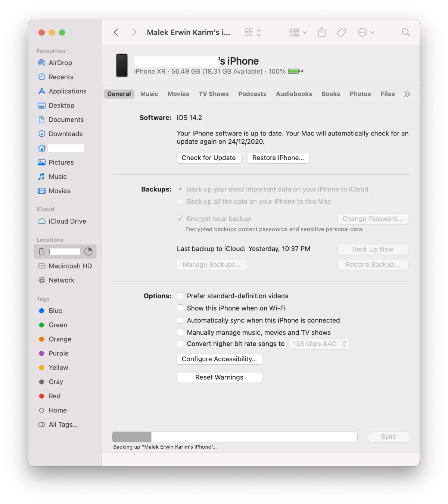
Task: Expand hidden tabs with double chevron
Action: pyautogui.click(x=407, y=94)
